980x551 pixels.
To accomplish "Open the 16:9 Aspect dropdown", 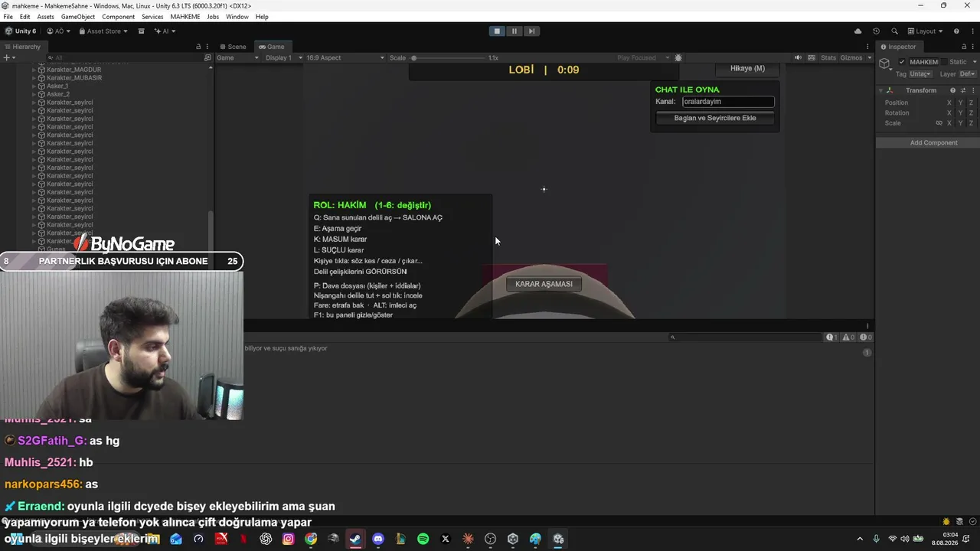I will pos(345,58).
